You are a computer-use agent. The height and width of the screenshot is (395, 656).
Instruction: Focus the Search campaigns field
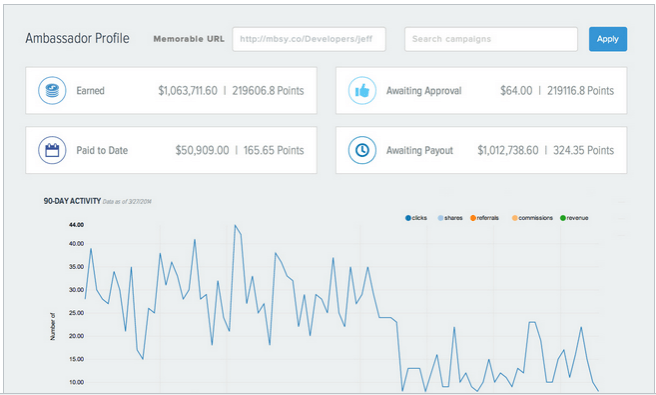[x=491, y=39]
